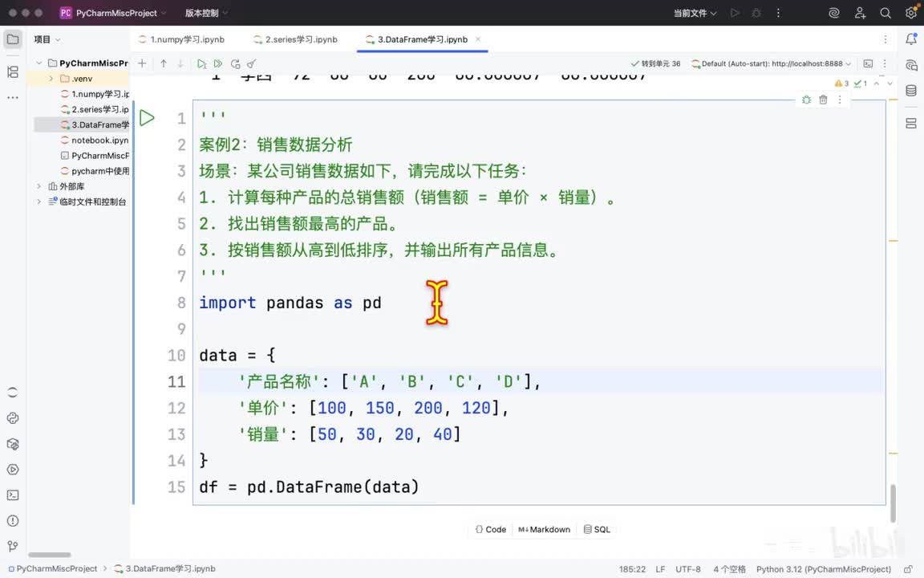Open pycharm中使用 file in project tree
The width and height of the screenshot is (924, 578).
[95, 171]
